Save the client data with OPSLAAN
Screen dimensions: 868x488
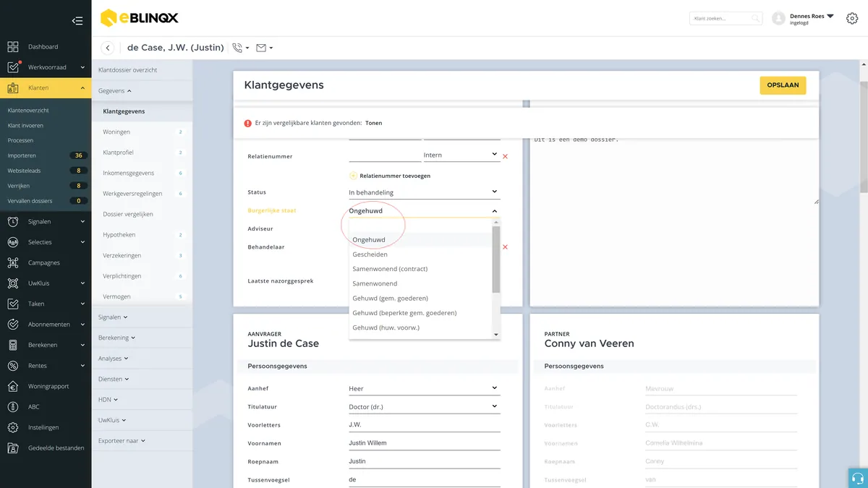pyautogui.click(x=783, y=85)
